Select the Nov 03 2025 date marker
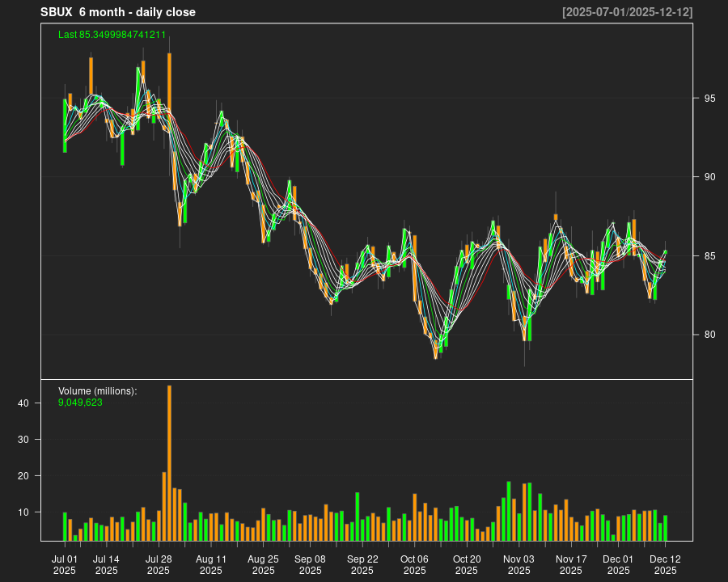Screen dimensions: 728x582 pyautogui.click(x=518, y=564)
